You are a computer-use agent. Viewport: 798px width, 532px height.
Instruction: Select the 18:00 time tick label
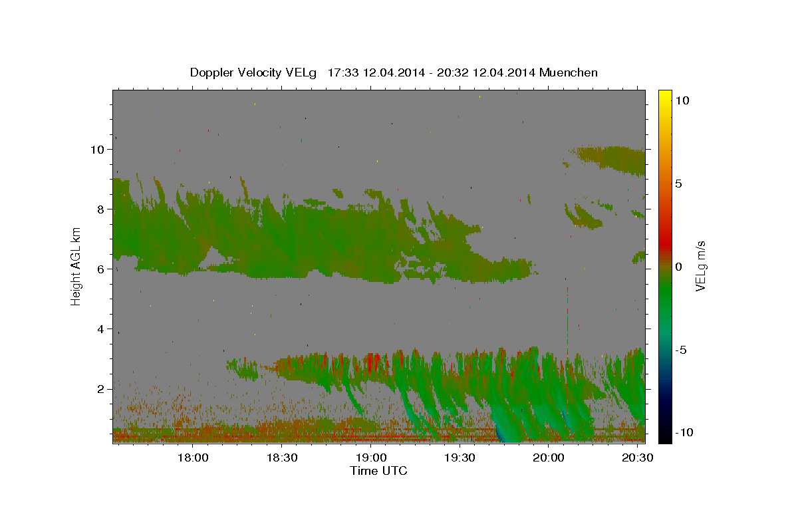point(194,458)
